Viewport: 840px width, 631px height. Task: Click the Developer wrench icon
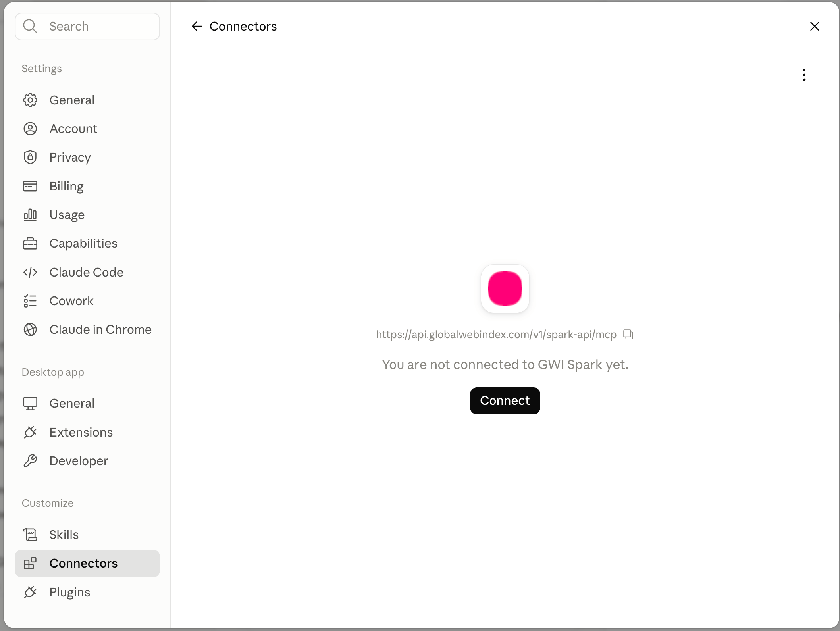[30, 461]
